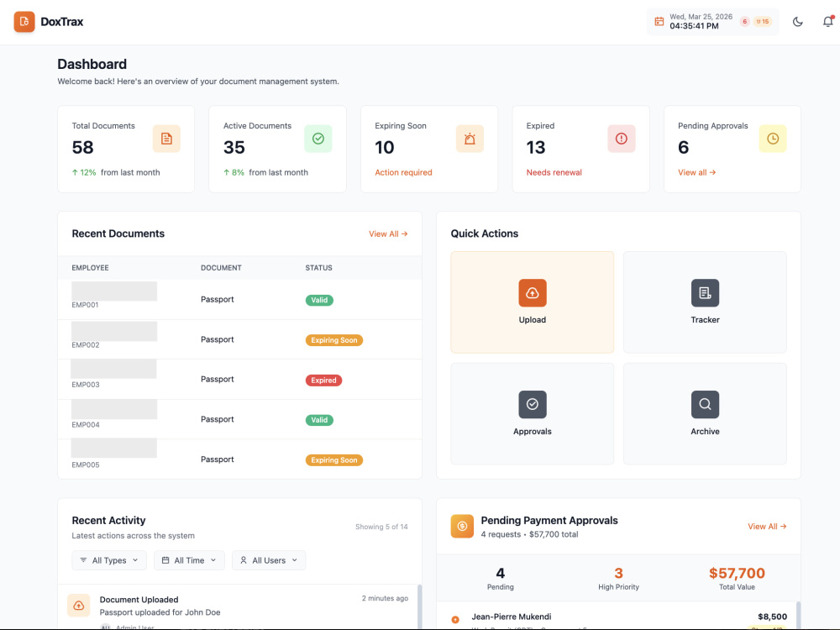The image size is (840, 630).
Task: Open the notifications bell
Action: tap(827, 22)
